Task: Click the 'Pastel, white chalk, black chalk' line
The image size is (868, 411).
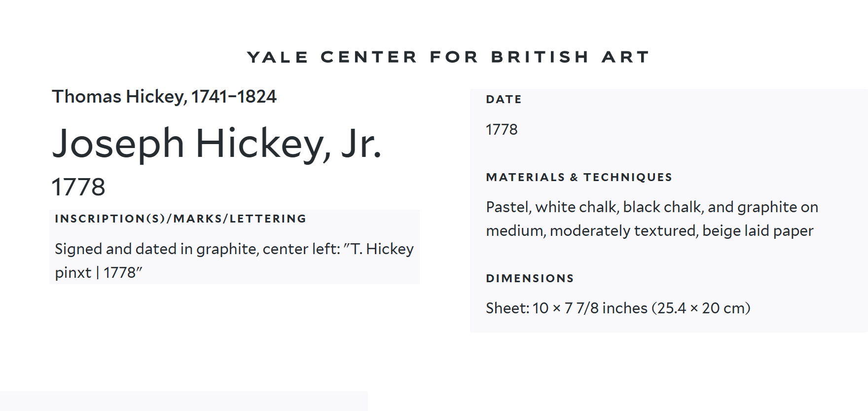Action: click(x=594, y=207)
